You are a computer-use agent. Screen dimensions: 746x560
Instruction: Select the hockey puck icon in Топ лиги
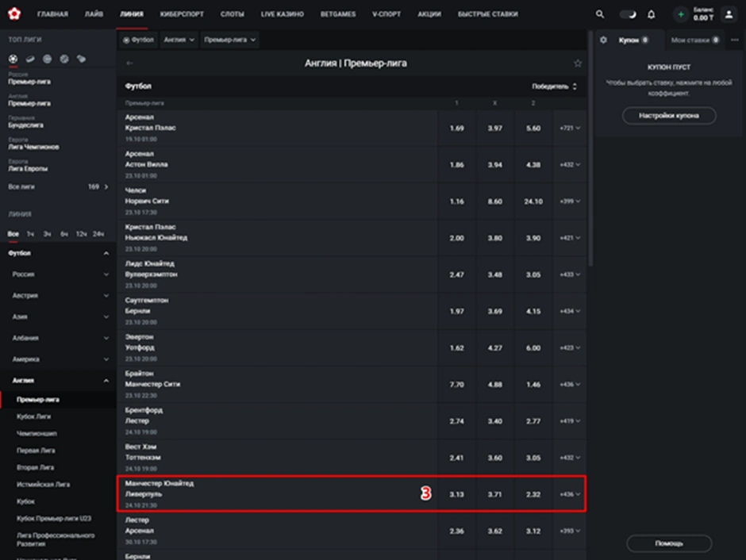click(x=30, y=59)
